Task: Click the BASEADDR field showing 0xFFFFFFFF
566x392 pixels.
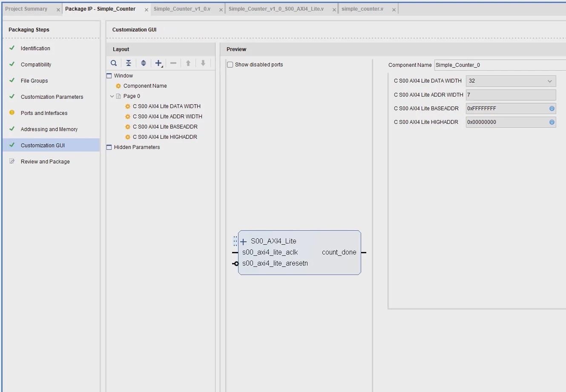Action: 511,109
